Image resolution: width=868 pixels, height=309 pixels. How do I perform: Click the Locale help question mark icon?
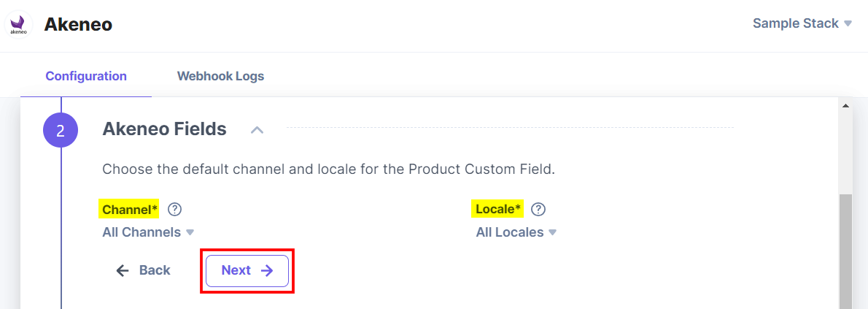point(538,210)
